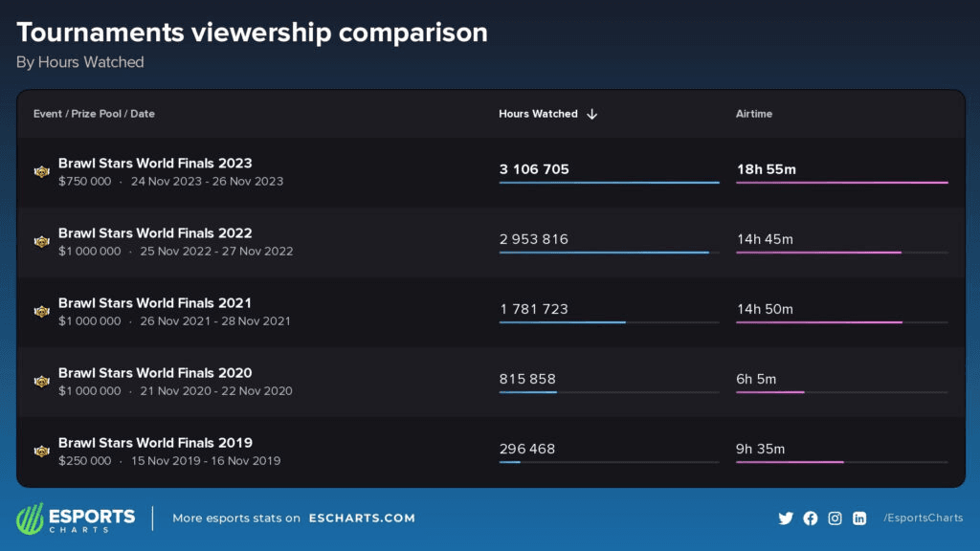Click the trophy icon for Brawl Stars World Finals 2023

coord(41,171)
